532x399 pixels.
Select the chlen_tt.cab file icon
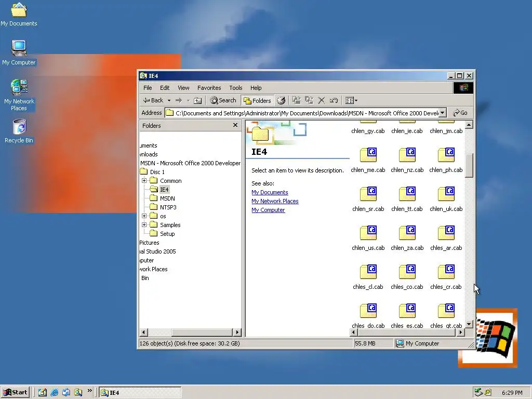(407, 194)
